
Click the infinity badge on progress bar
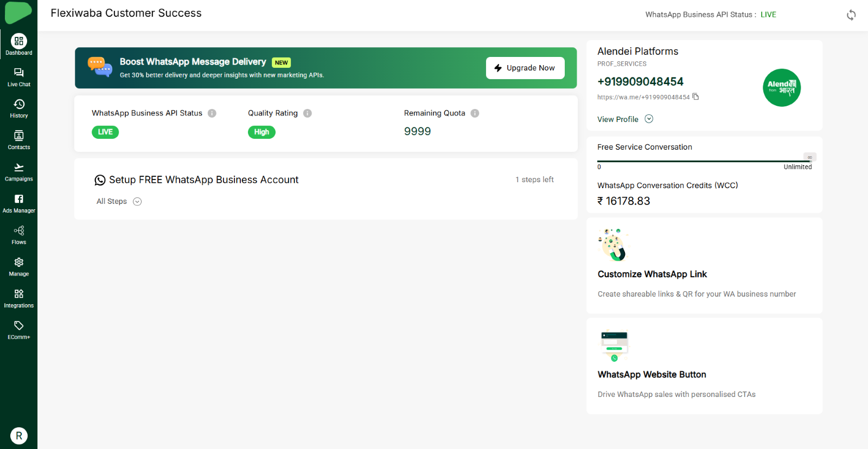click(x=810, y=157)
